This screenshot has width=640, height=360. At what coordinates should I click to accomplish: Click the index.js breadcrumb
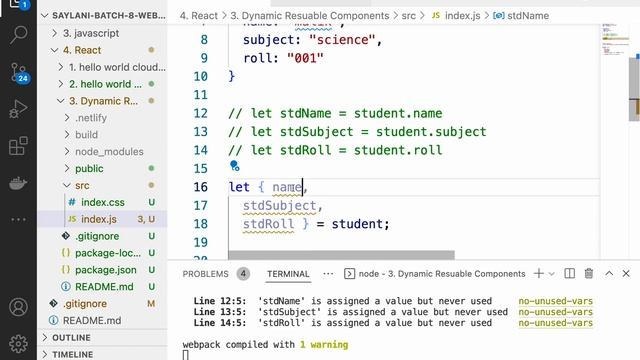(456, 16)
